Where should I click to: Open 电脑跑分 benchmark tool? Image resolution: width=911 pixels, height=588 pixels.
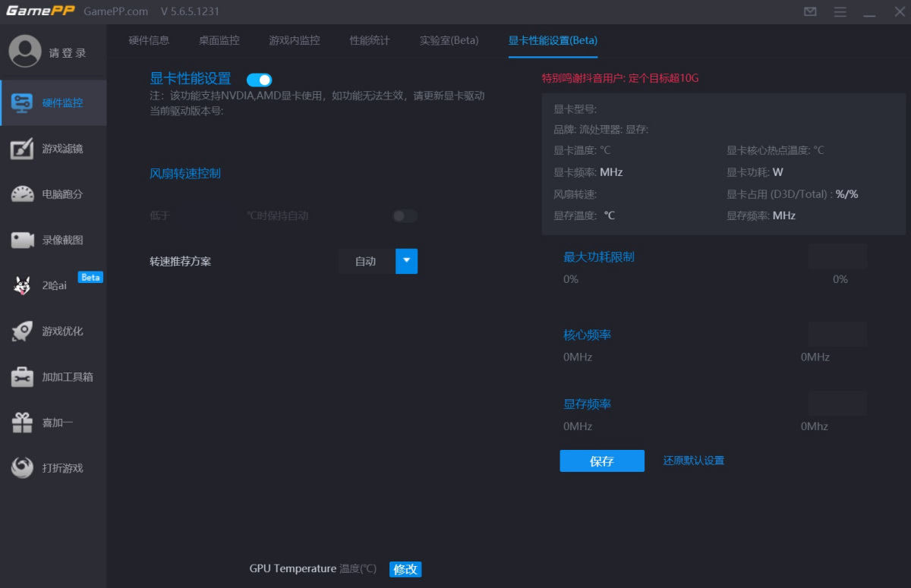53,193
